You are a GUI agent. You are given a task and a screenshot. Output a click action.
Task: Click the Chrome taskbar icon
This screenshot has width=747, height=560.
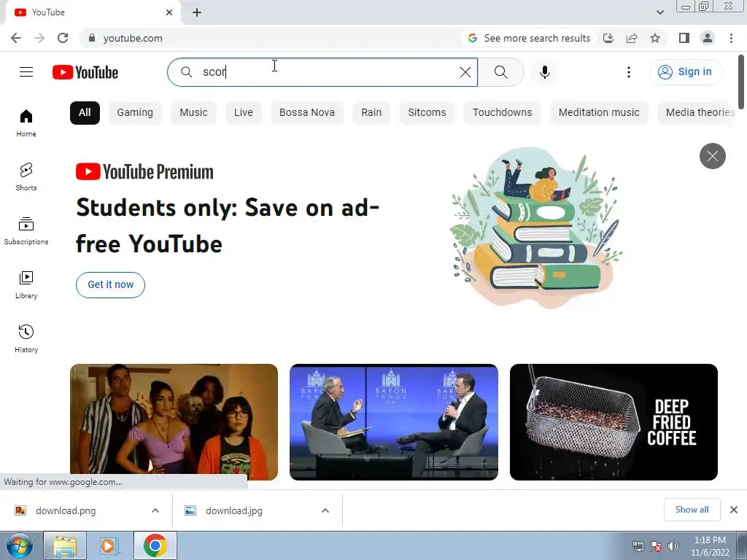click(155, 545)
